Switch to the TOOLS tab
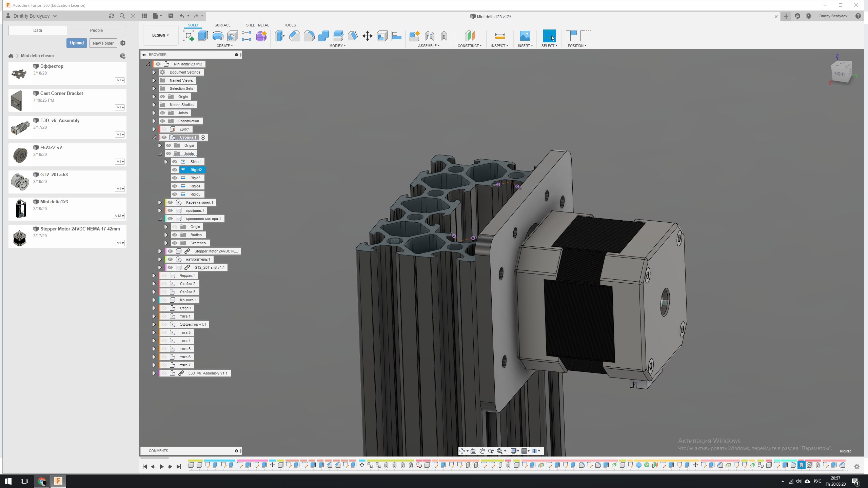 290,25
